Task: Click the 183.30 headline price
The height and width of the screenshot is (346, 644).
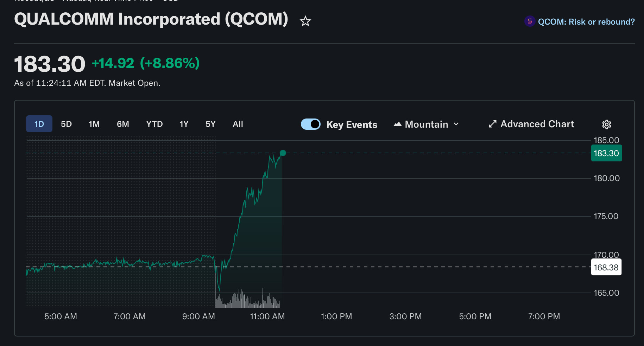Action: (50, 64)
